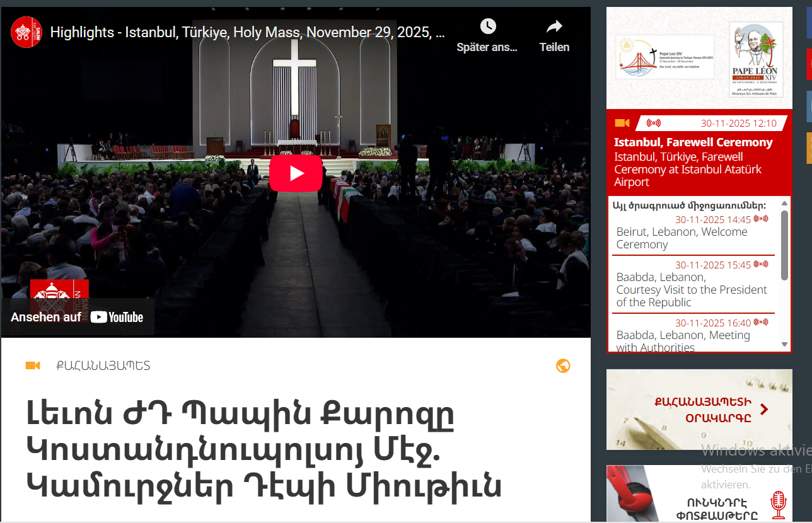Click the events list scrollbar up arrow
Screen dimensions: 812x523
[x=785, y=204]
